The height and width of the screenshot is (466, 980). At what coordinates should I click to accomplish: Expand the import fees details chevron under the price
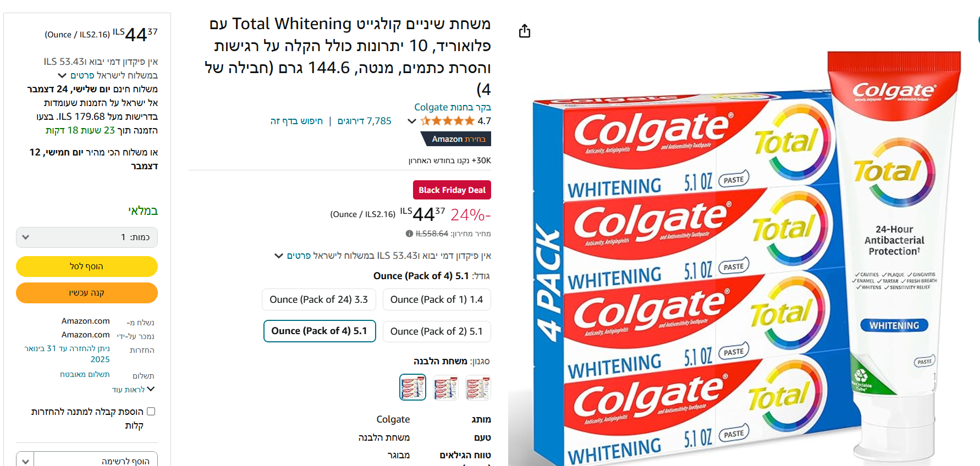pos(278,256)
